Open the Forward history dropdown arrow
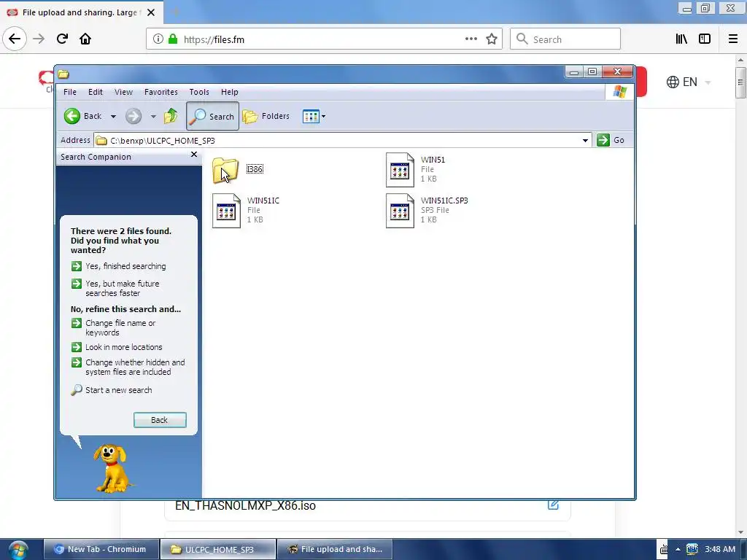Viewport: 747px width, 560px height. coord(153,117)
